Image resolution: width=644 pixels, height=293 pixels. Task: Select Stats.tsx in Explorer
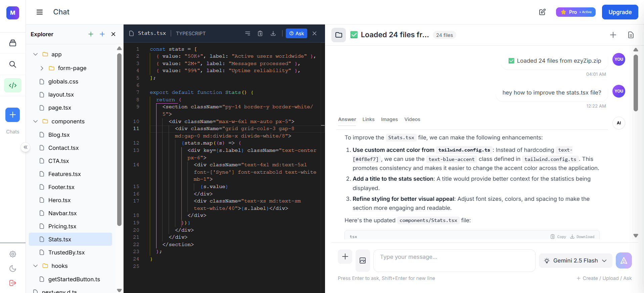(71, 239)
